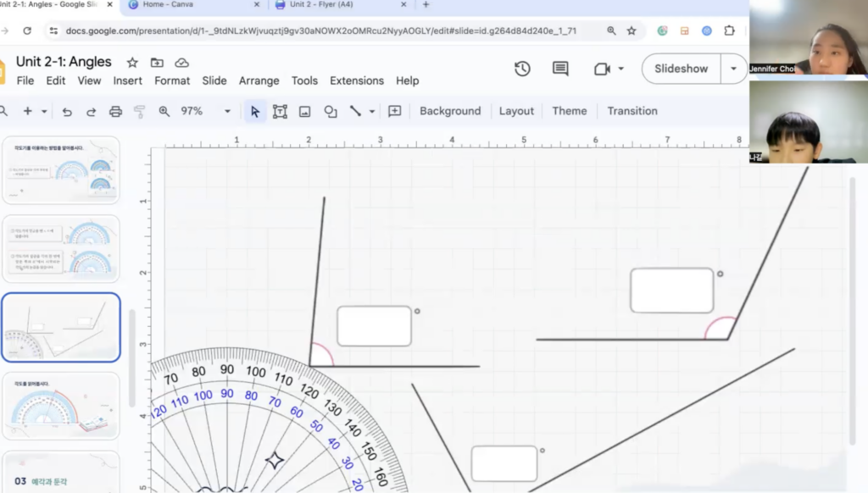Image resolution: width=868 pixels, height=493 pixels.
Task: Click the answer box beside the upper-right angle
Action: point(672,291)
